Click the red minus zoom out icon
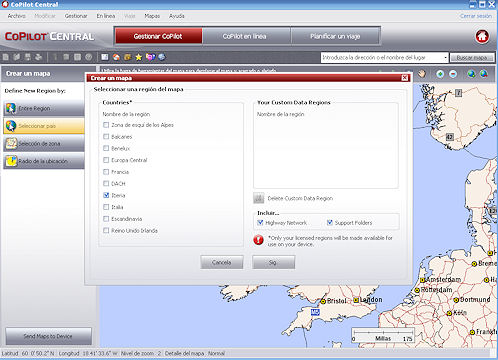This screenshot has width=498, height=360. pos(453,74)
